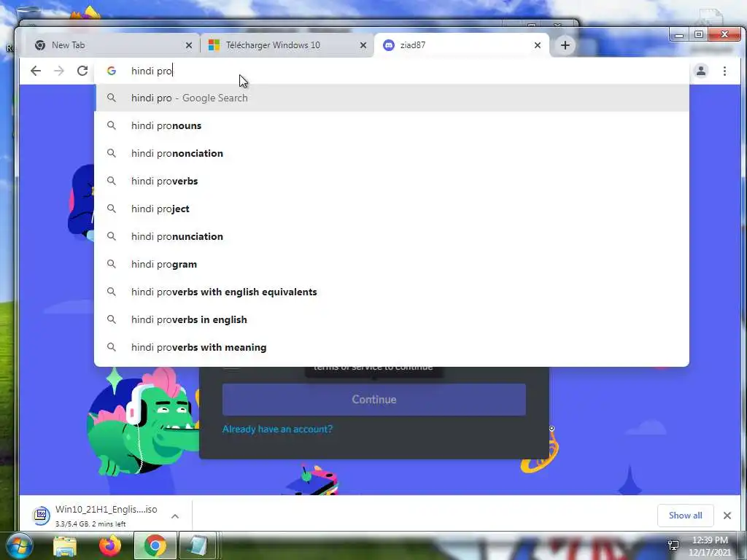The image size is (747, 560).
Task: Select the ziad87 tab
Action: pyautogui.click(x=461, y=45)
